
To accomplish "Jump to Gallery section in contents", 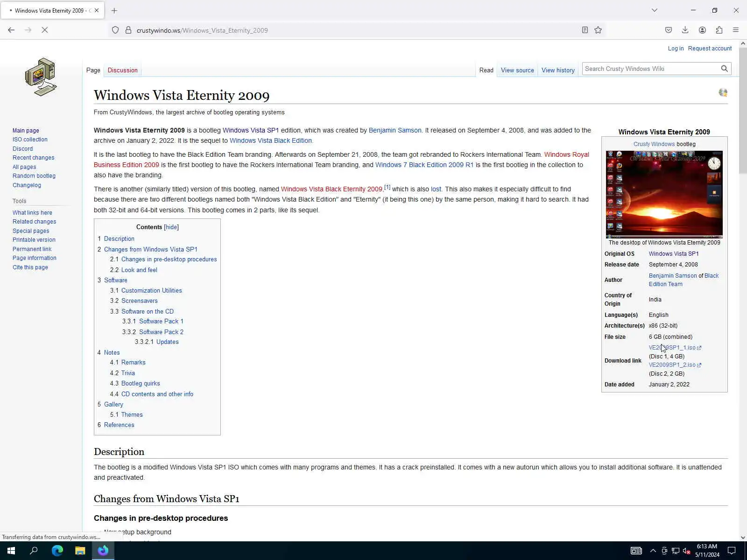I will click(x=113, y=404).
